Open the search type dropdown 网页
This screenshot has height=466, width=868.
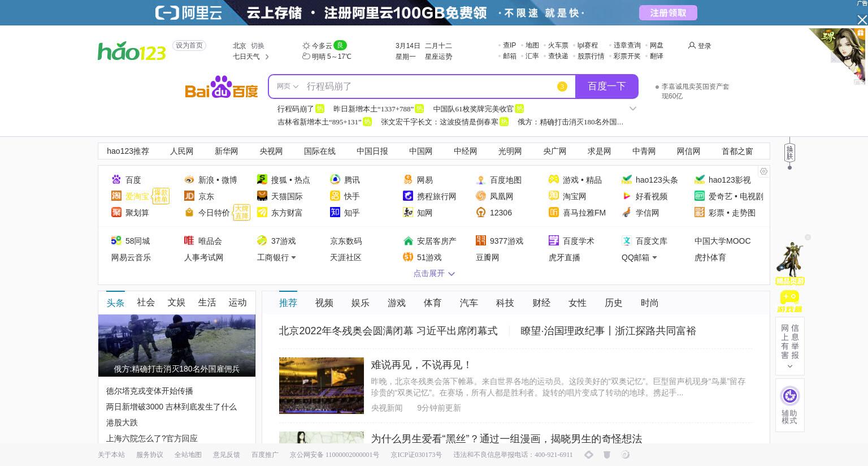tap(288, 87)
